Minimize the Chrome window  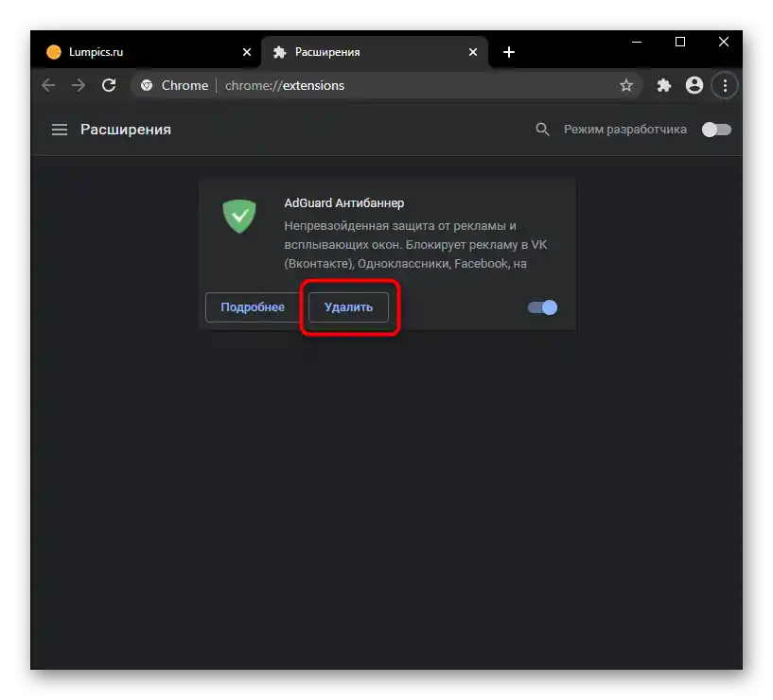coord(637,42)
